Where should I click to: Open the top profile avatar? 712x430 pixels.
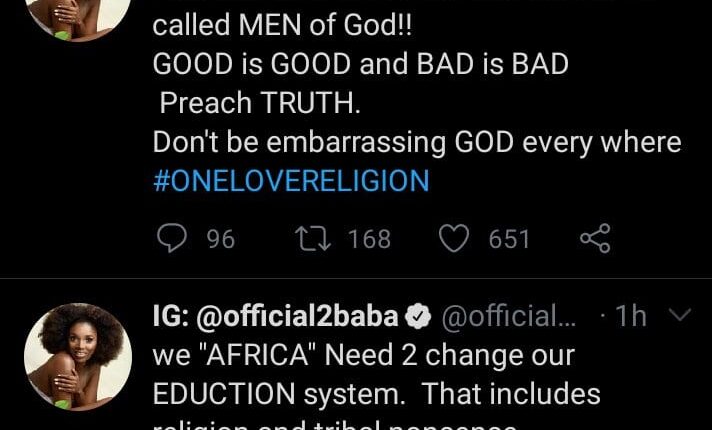tap(79, 15)
